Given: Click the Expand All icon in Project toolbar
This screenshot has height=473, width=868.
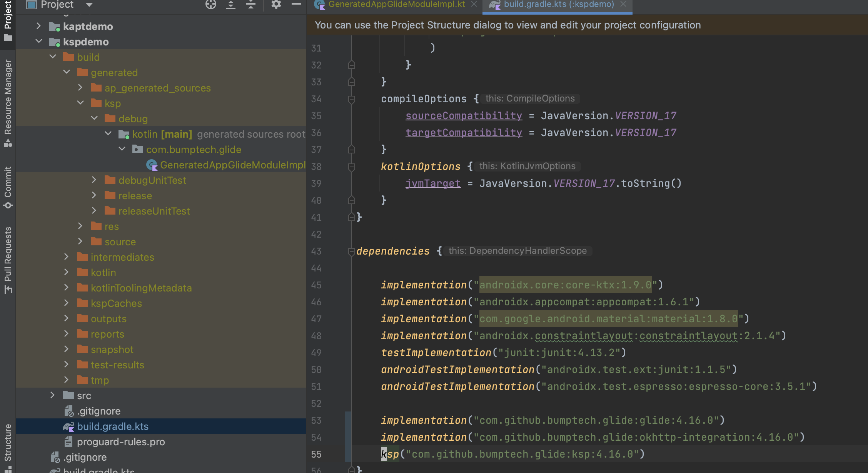Looking at the screenshot, I should click(x=230, y=5).
